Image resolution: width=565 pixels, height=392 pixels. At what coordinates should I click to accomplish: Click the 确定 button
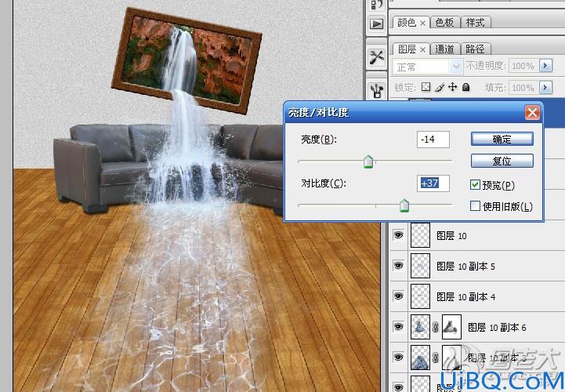tap(502, 140)
